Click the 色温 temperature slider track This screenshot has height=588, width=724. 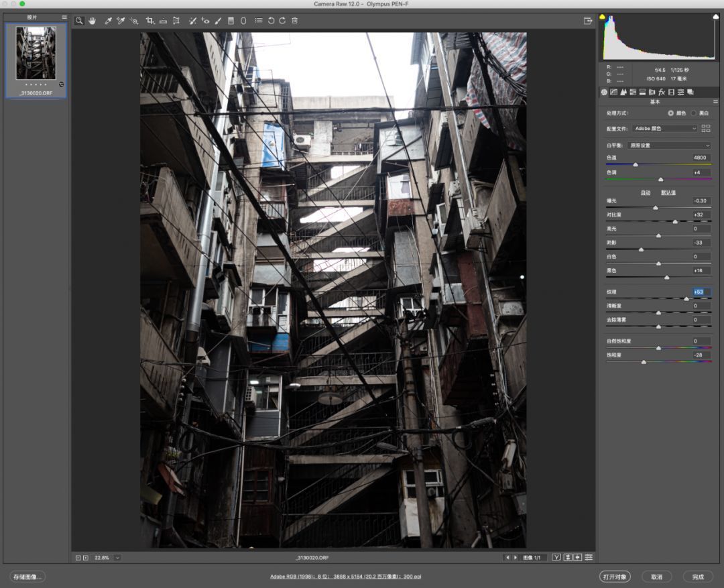click(658, 164)
